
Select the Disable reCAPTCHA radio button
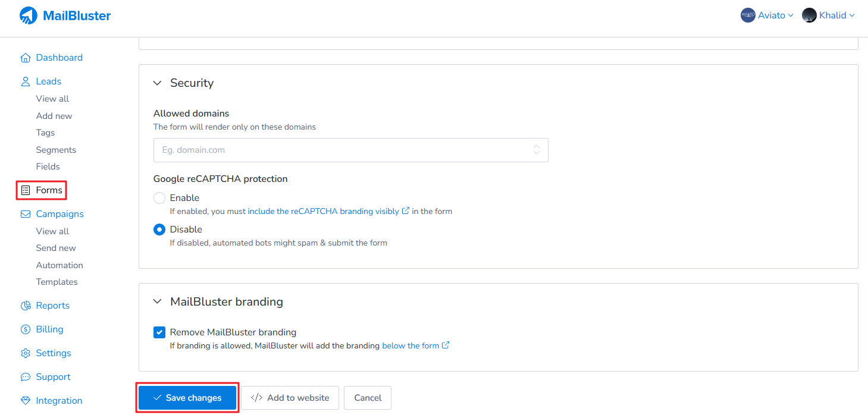(159, 230)
